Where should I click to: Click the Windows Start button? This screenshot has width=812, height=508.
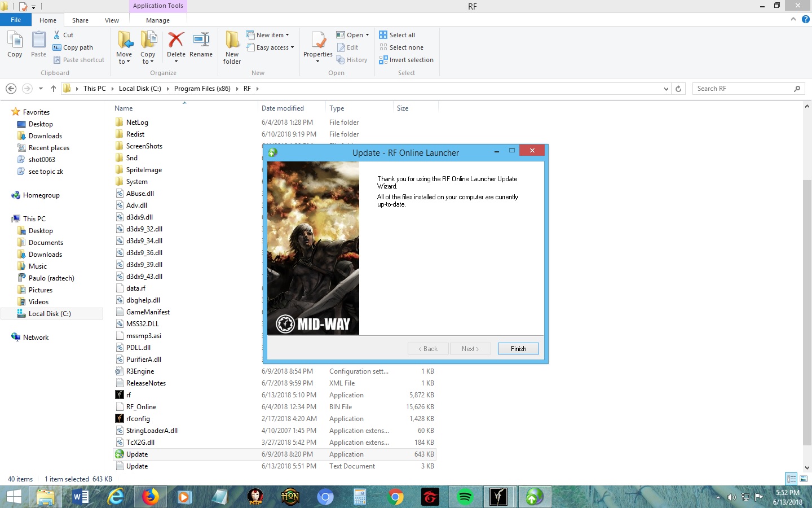tap(14, 497)
